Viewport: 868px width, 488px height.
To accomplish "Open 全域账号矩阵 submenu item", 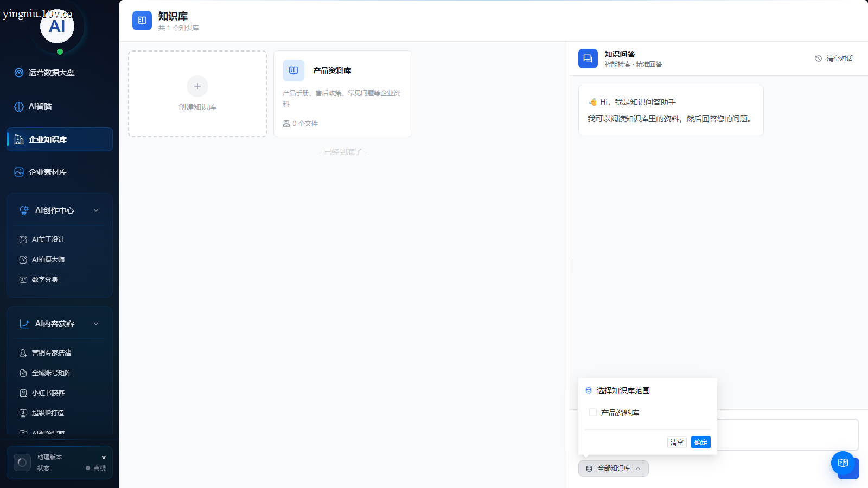I will pos(60,373).
